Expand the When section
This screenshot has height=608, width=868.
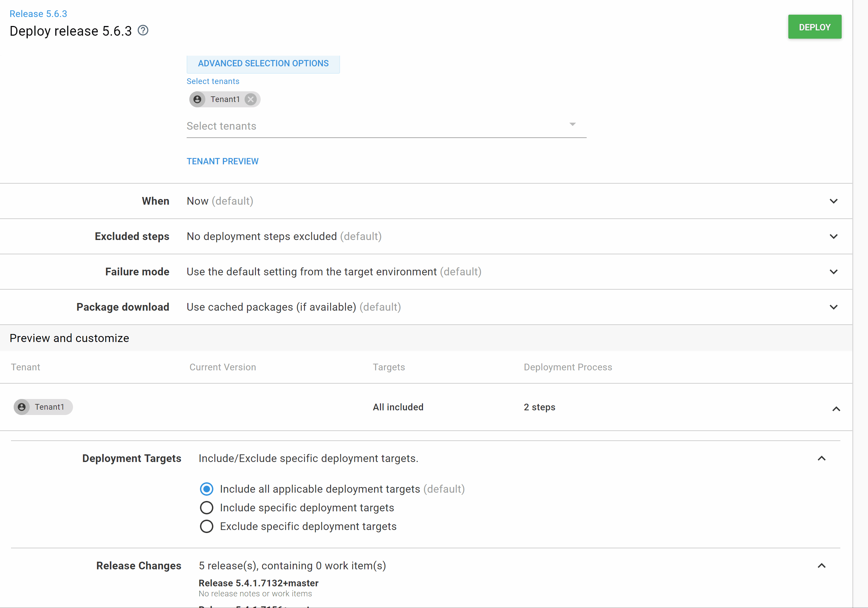click(833, 201)
